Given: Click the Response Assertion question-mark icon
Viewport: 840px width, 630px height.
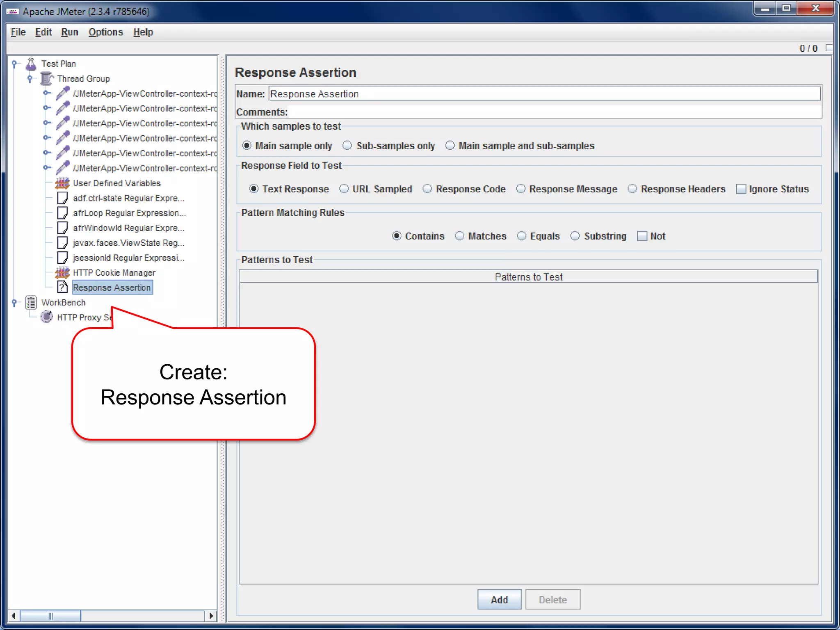Looking at the screenshot, I should [x=62, y=288].
